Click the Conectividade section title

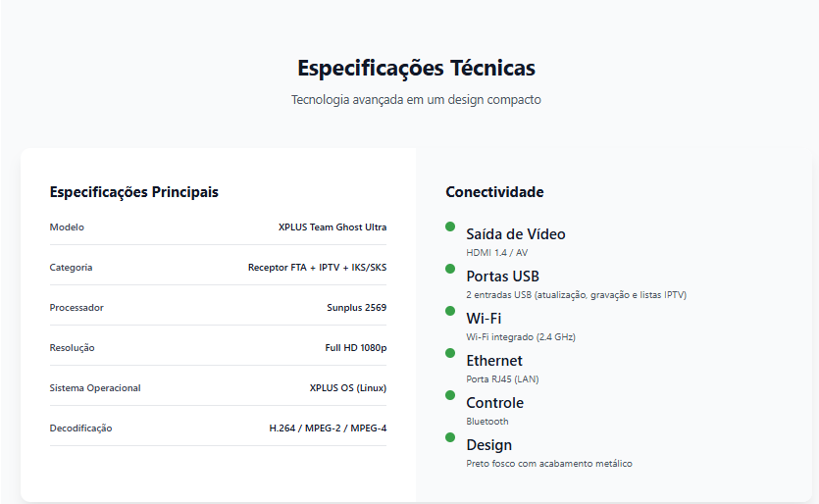(494, 192)
